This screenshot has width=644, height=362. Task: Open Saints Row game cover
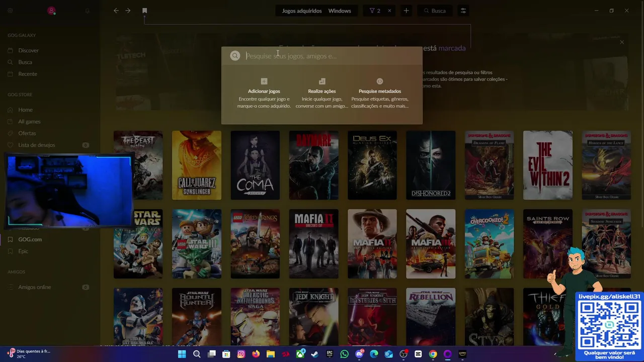coord(547,244)
